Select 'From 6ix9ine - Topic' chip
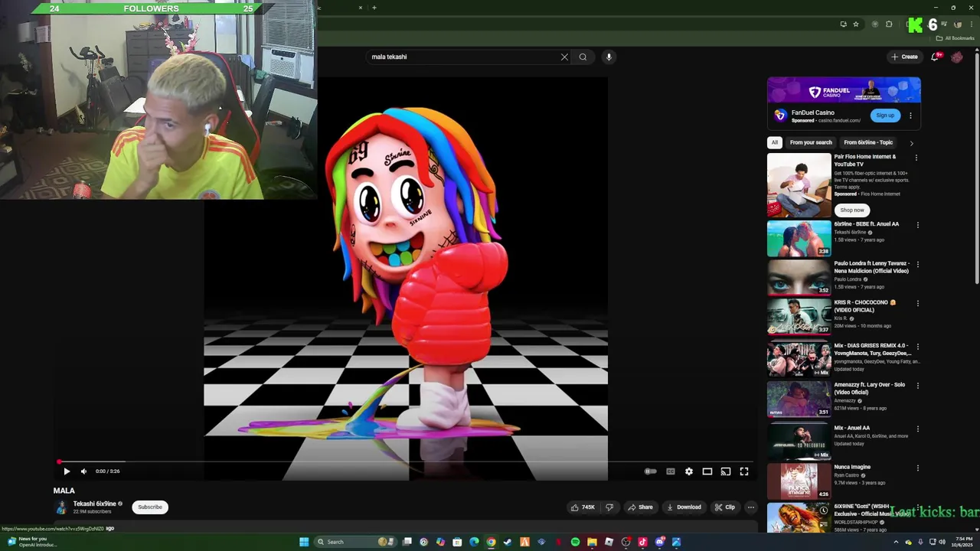 pos(868,142)
